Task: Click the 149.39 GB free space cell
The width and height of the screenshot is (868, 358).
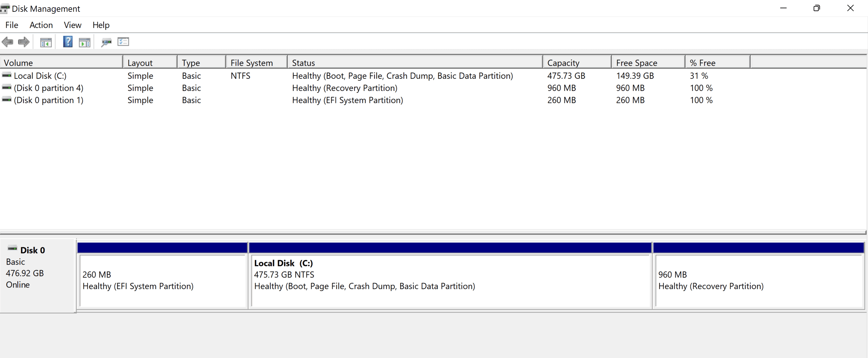Action: (635, 76)
